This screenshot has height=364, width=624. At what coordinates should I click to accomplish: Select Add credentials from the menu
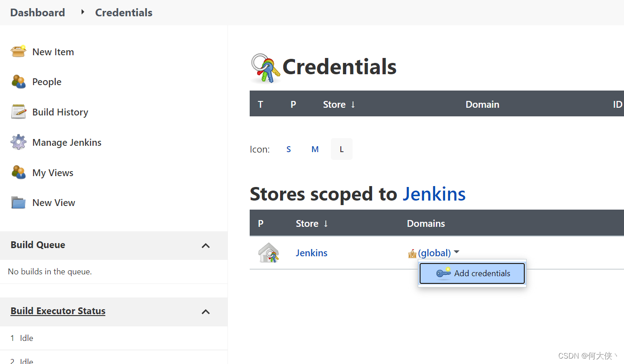click(x=472, y=273)
